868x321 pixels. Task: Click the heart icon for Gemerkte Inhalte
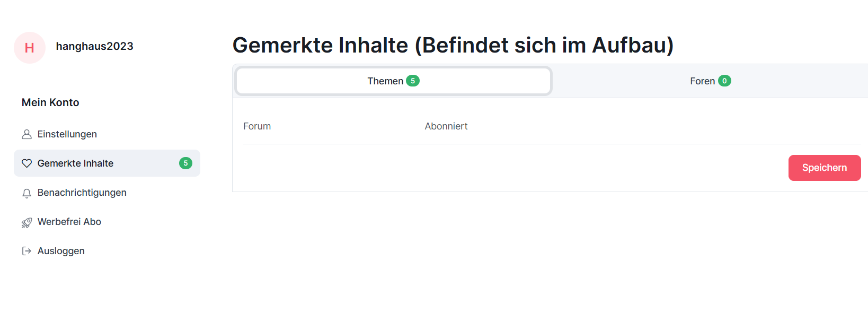26,163
